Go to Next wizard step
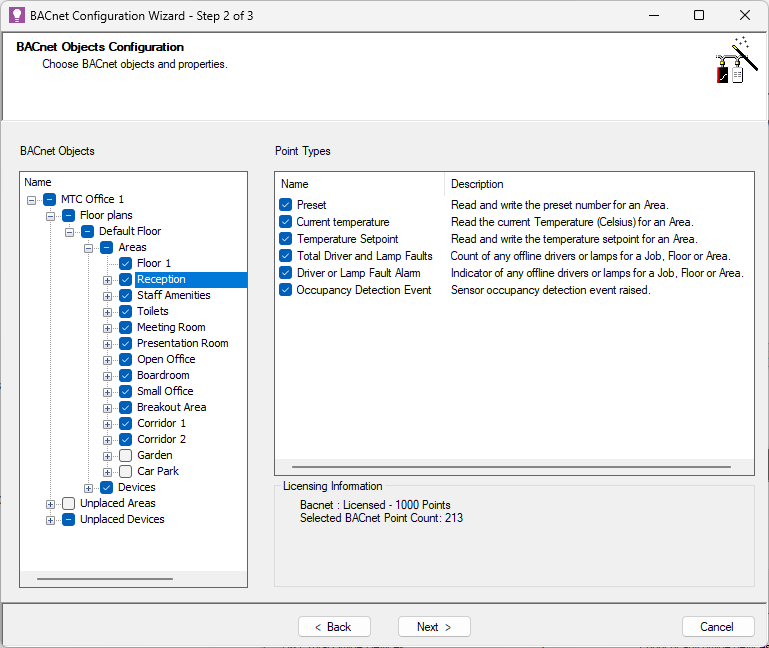Image resolution: width=769 pixels, height=648 pixels. (x=434, y=627)
